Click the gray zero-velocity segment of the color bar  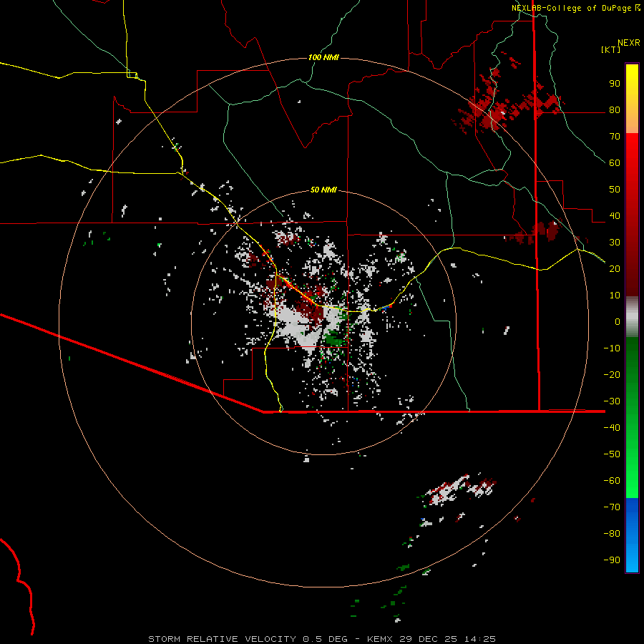point(632,316)
